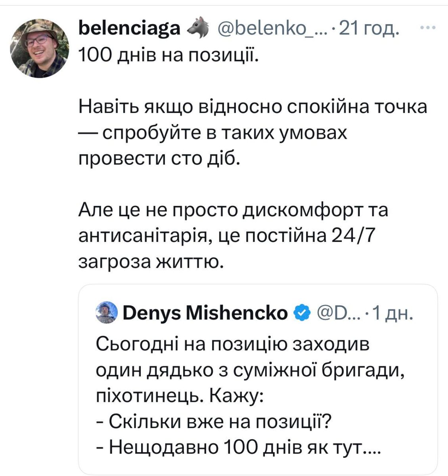
Task: Open the belenciaga display name link
Action: tap(130, 29)
